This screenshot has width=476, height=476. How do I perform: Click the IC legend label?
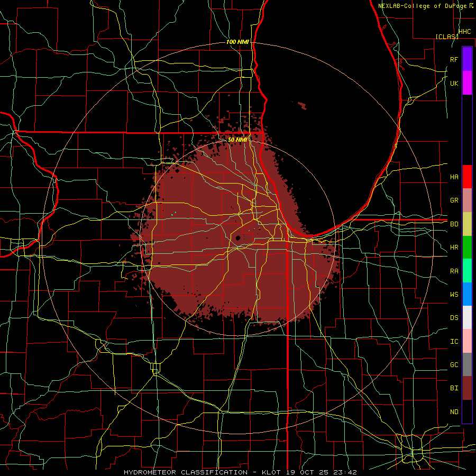click(x=454, y=342)
